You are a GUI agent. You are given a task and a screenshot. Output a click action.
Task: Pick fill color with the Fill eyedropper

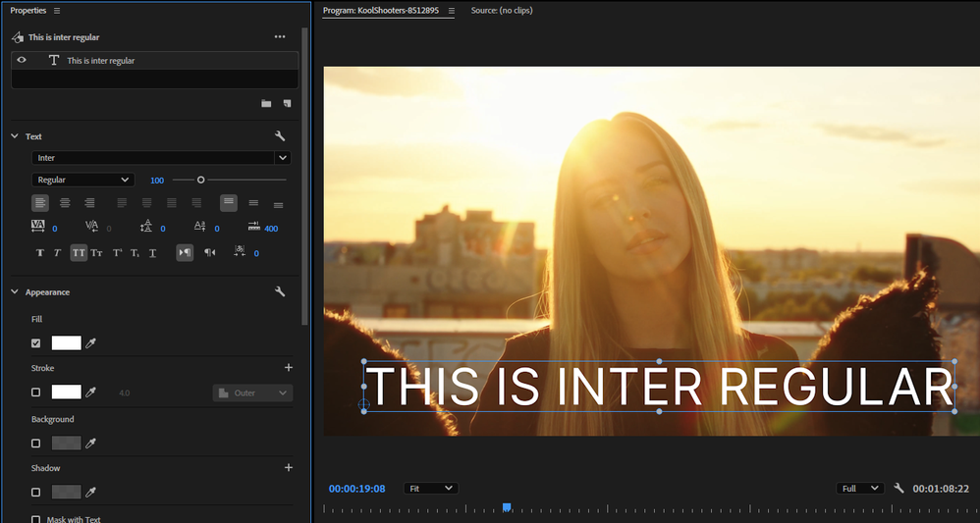pyautogui.click(x=91, y=343)
